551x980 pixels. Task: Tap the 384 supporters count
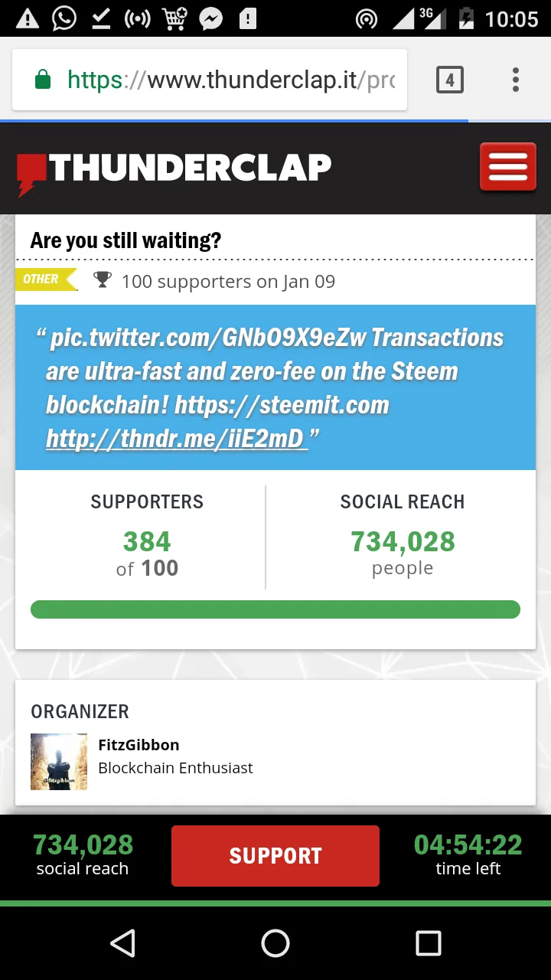coord(147,542)
